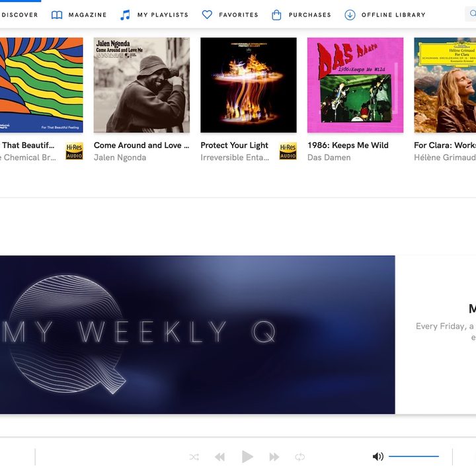Click the Favorites heart icon
The height and width of the screenshot is (476, 476).
point(207,15)
